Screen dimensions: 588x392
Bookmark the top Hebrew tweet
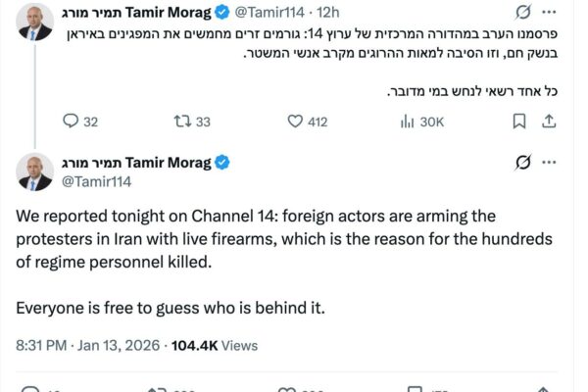pyautogui.click(x=517, y=121)
